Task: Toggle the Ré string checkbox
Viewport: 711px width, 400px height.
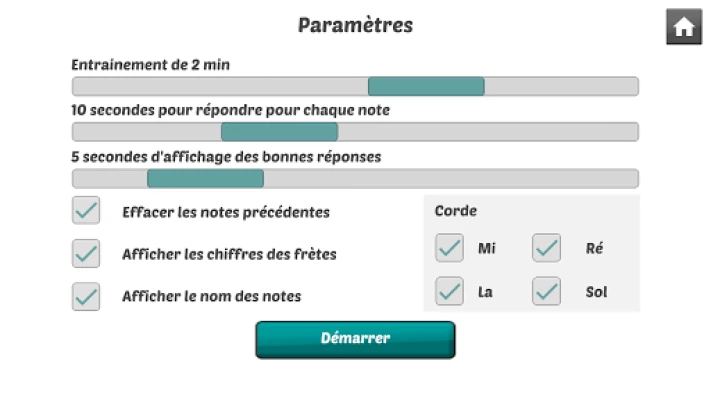Action: [546, 248]
